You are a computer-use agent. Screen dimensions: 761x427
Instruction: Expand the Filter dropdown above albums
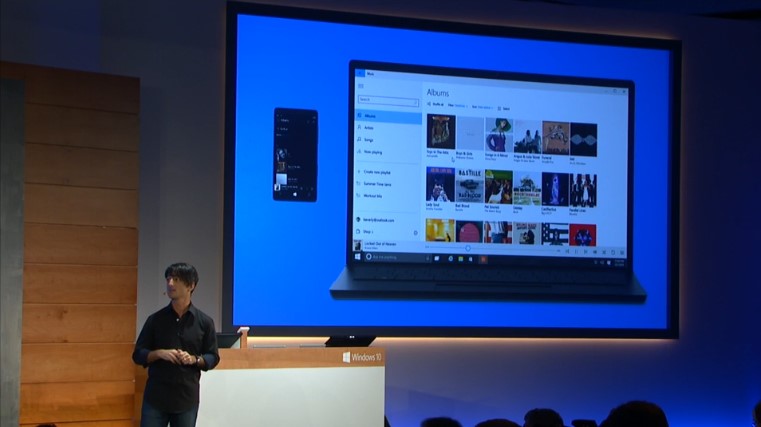coord(460,105)
